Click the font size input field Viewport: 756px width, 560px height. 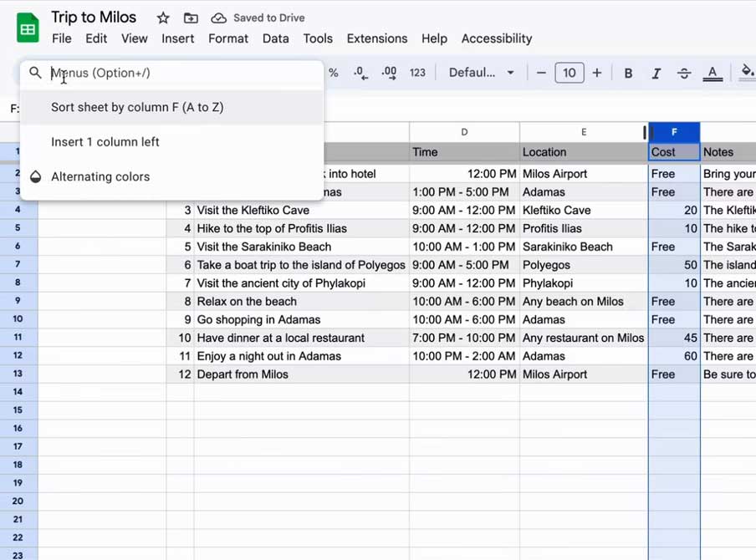569,73
